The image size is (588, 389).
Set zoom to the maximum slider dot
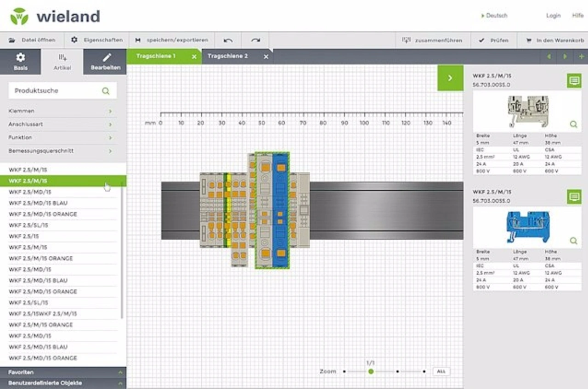[424, 371]
